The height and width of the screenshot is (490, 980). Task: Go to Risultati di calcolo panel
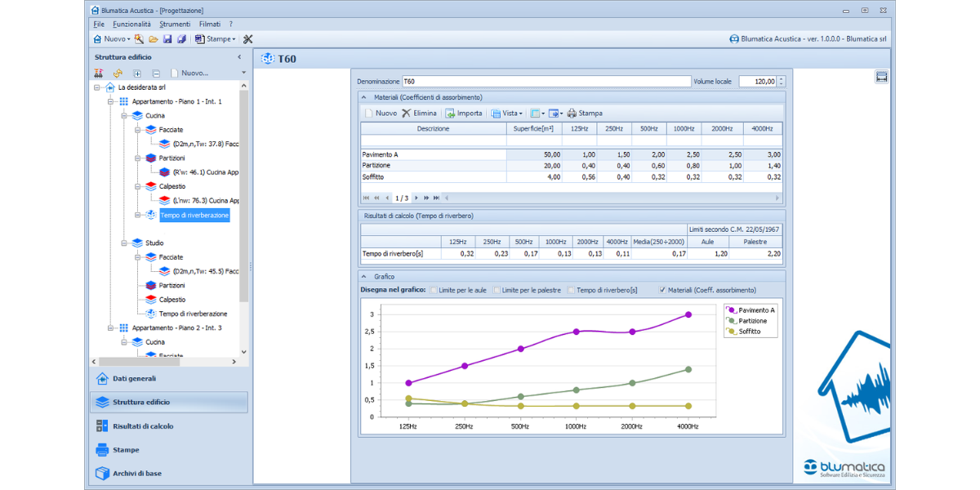pos(143,426)
